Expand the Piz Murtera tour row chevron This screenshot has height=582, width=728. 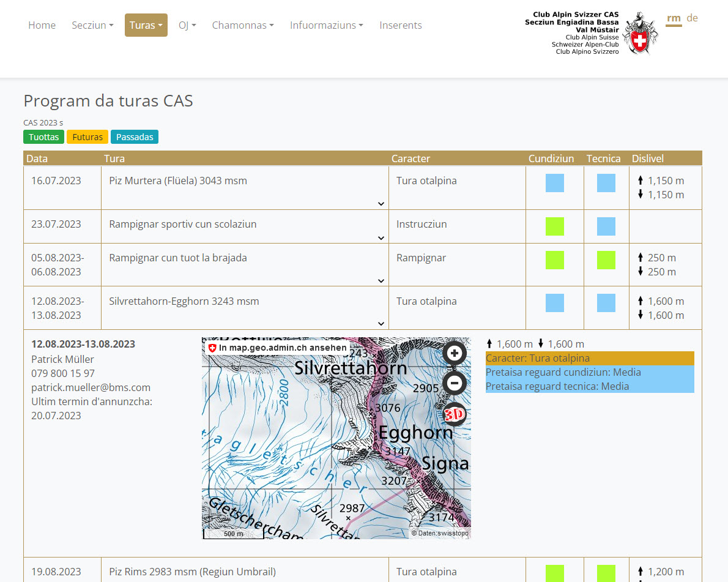(381, 204)
